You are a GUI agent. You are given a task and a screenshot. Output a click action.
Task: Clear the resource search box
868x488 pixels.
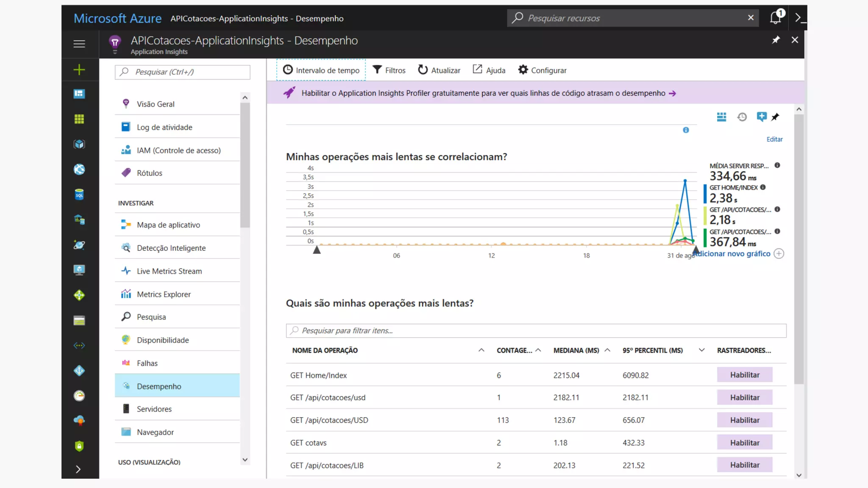(751, 17)
